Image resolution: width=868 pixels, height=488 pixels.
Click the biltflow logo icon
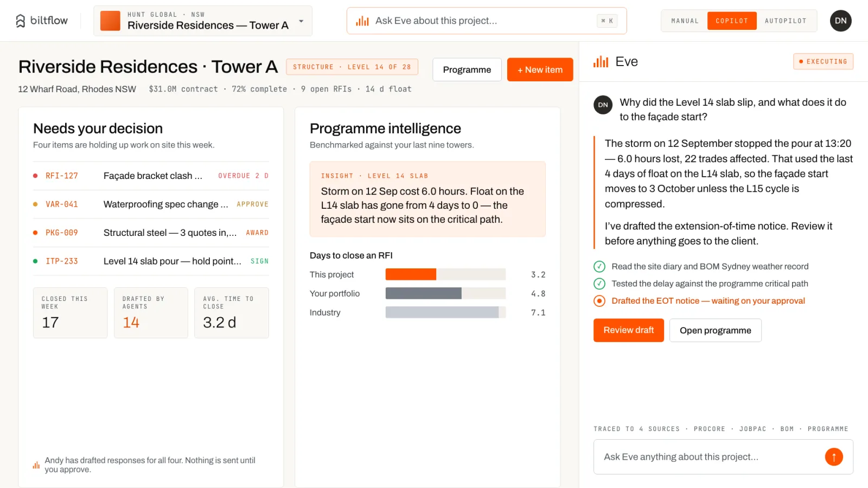point(21,21)
